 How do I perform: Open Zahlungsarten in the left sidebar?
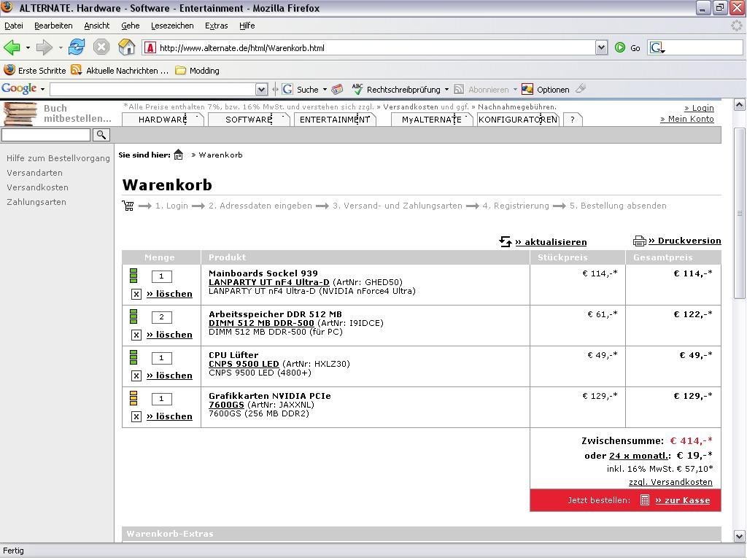(x=36, y=202)
